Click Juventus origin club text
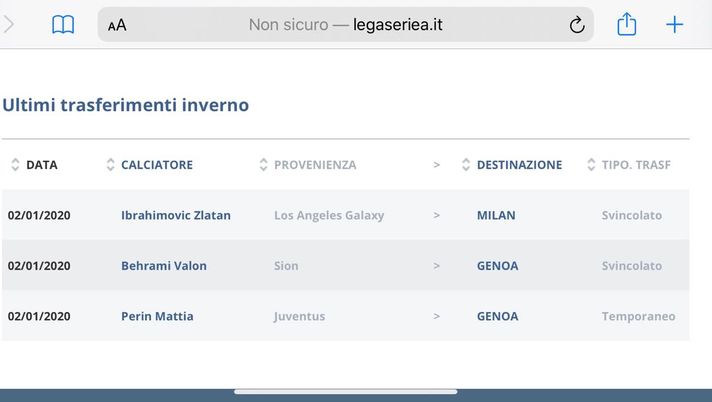 click(x=299, y=316)
